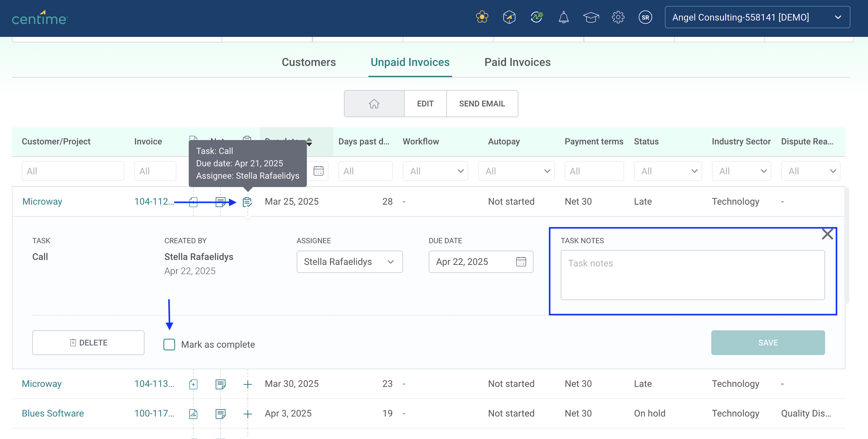Open invoice link 104-112
Screen dimensions: 868x439
pos(154,201)
